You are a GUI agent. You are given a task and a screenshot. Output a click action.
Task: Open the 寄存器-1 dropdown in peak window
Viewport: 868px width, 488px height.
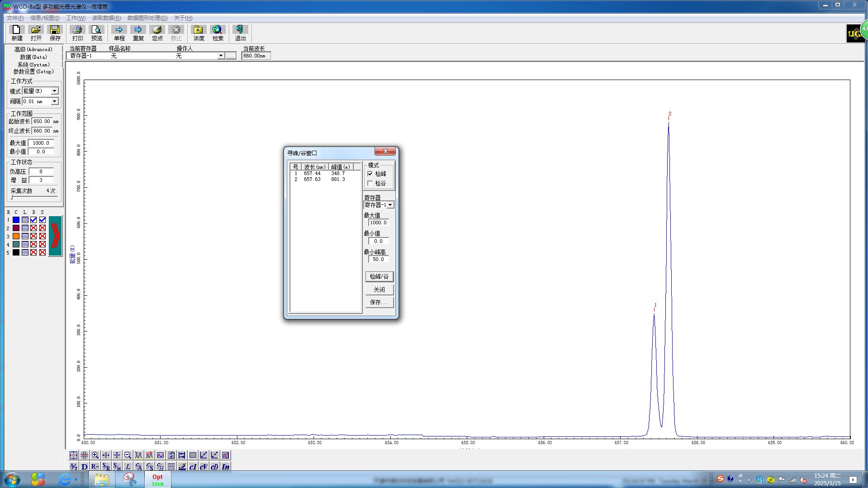[390, 205]
